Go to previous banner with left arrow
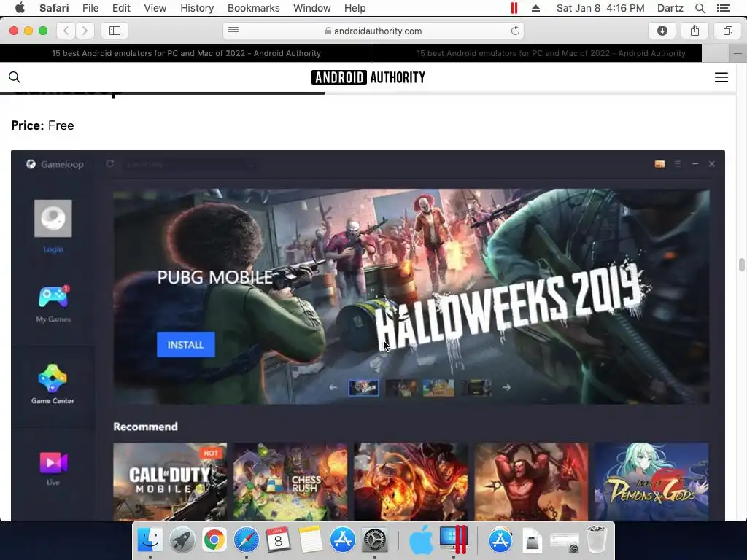Image resolution: width=747 pixels, height=560 pixels. (x=333, y=388)
